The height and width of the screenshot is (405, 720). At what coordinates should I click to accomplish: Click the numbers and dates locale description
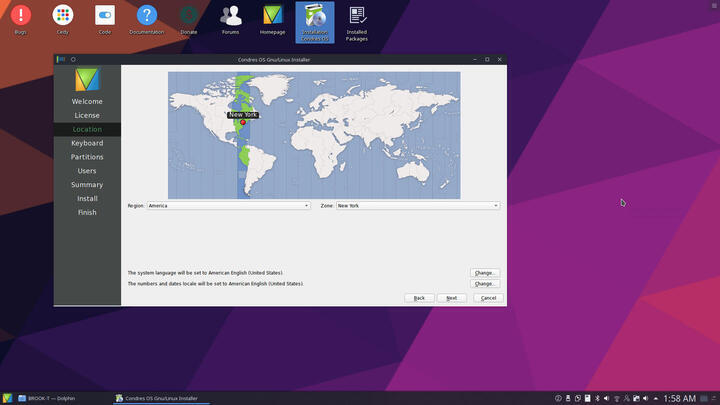pos(215,284)
